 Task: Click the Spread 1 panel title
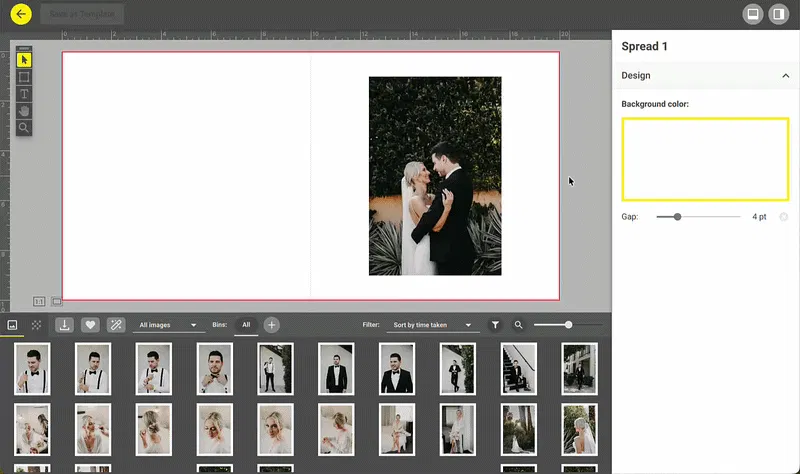pos(644,46)
